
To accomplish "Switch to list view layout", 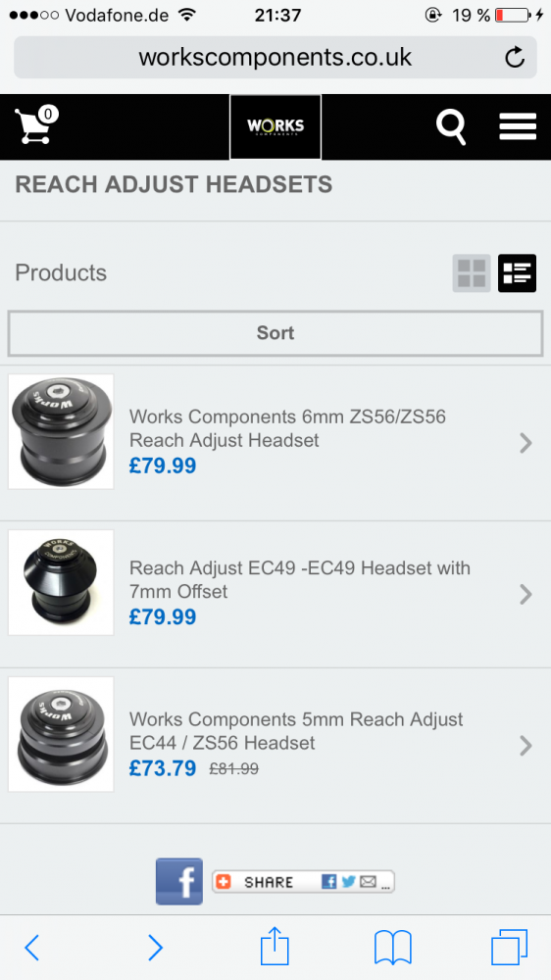I will click(x=518, y=273).
